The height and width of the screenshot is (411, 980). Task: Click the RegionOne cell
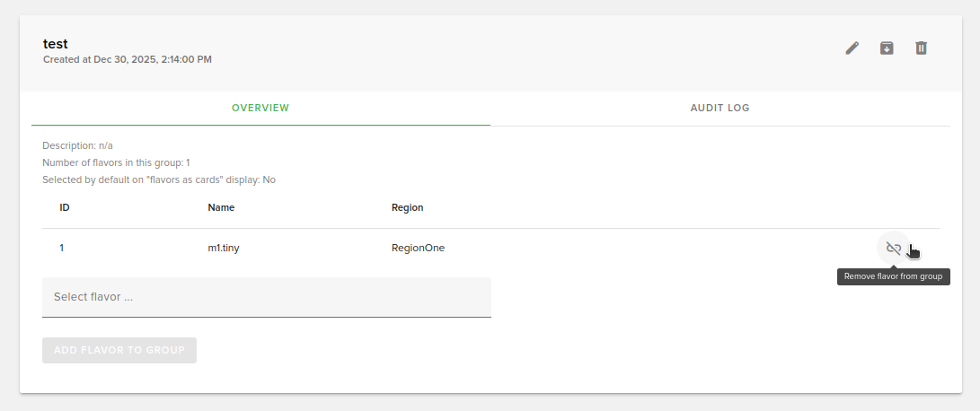point(418,249)
